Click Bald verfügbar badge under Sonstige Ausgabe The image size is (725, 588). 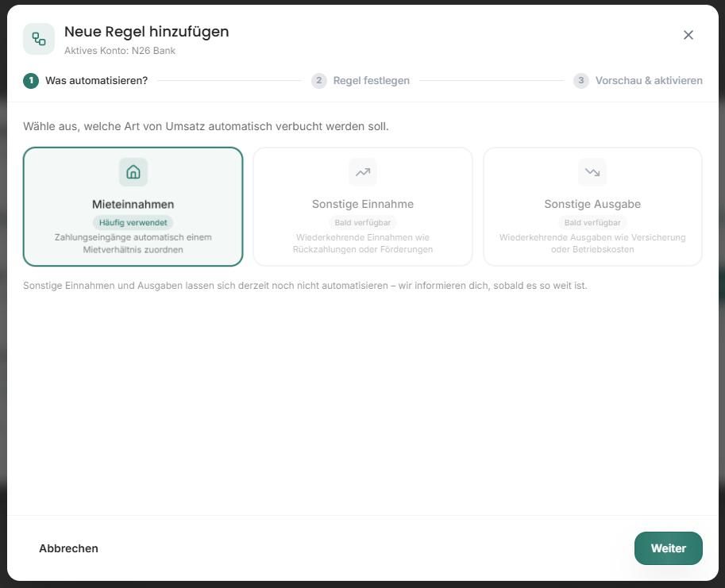click(592, 223)
